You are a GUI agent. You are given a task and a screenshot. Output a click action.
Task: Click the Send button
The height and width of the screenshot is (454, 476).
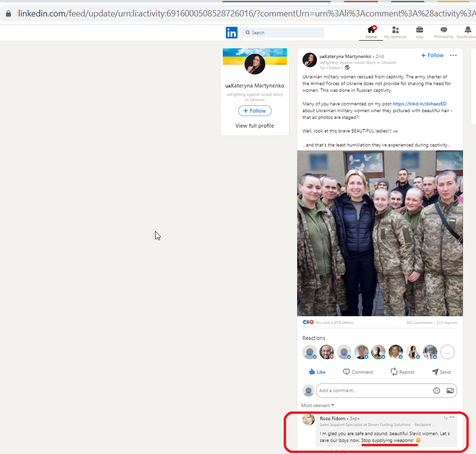[441, 372]
